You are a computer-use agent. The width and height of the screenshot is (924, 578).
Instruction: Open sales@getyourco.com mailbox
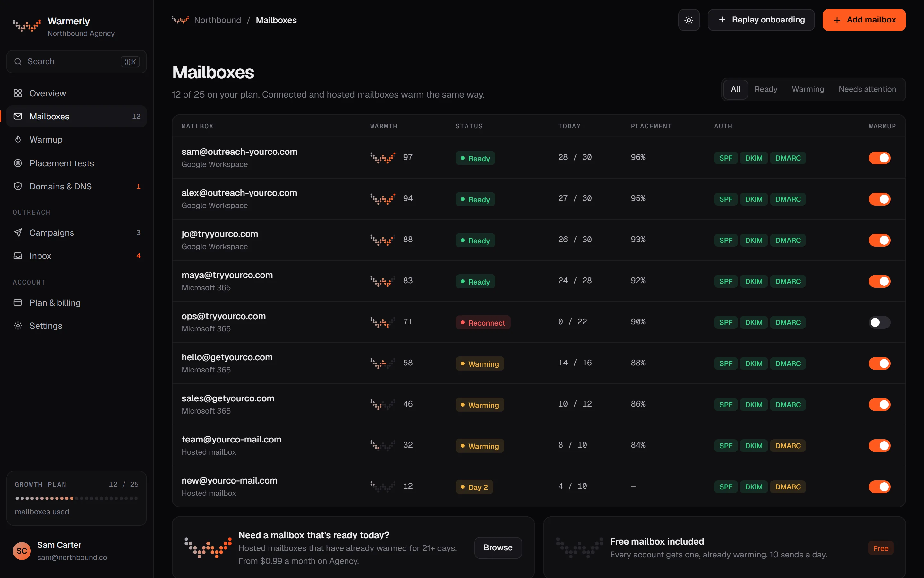click(x=538, y=405)
